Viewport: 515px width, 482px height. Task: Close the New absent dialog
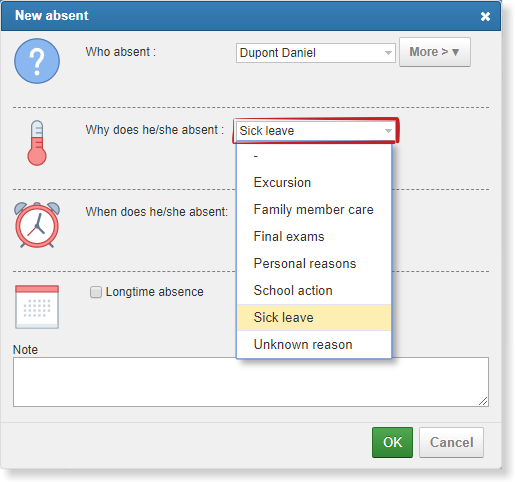click(x=485, y=16)
